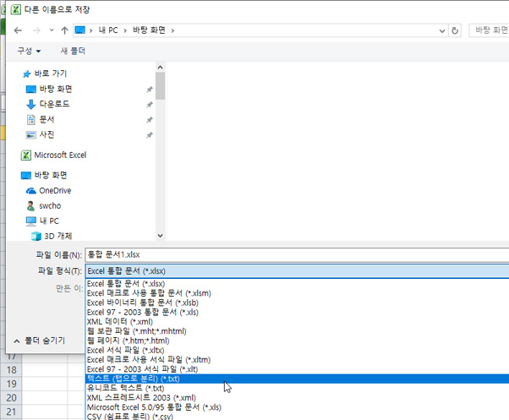Click the pin icon next to 다운로드
The image size is (509, 420).
150,105
